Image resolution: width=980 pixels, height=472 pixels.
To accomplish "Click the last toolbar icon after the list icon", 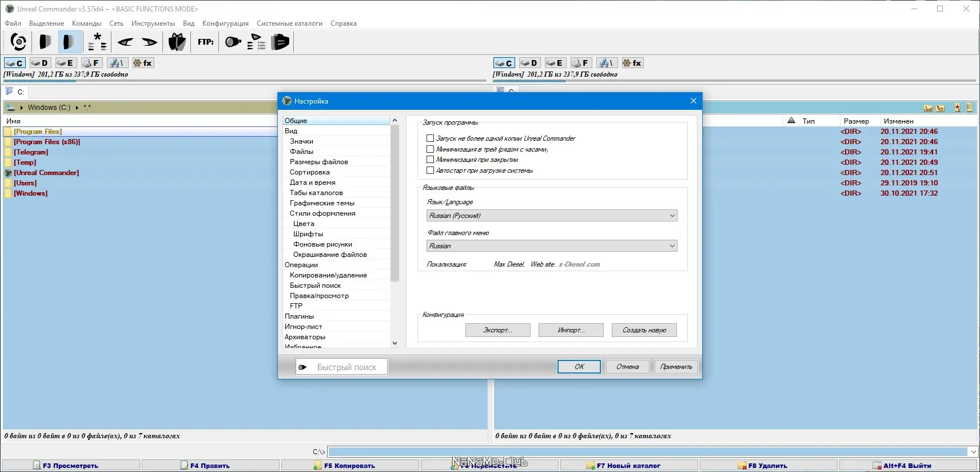I will tap(280, 42).
